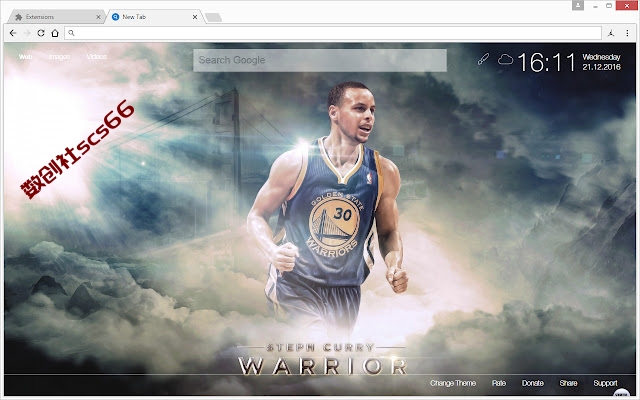Click the Chrome user profile icon

(x=578, y=5)
